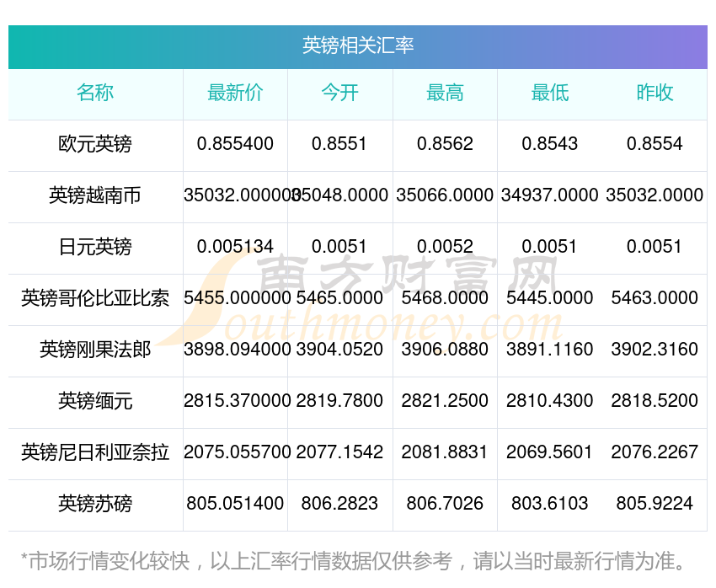This screenshot has width=716, height=588.
Task: Click the 今开 column header
Action: [339, 93]
